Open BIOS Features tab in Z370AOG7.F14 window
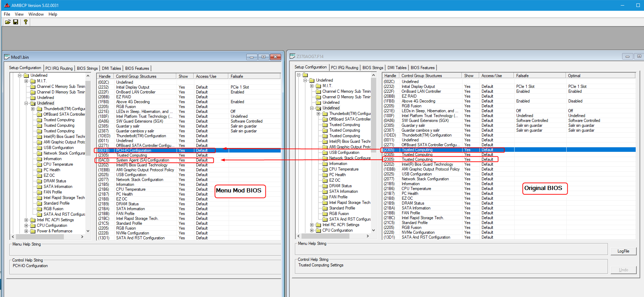Viewport: 644px width, 297px height. 423,68
